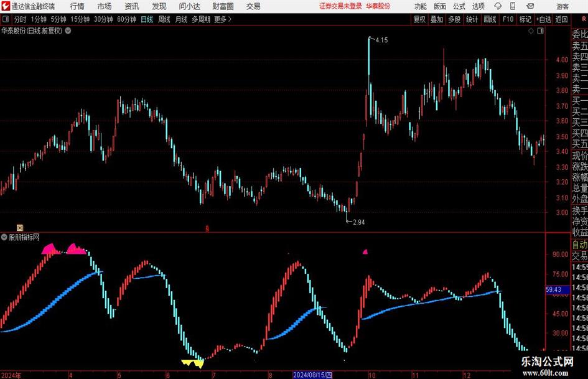Open the 问小达 menu

(189, 6)
